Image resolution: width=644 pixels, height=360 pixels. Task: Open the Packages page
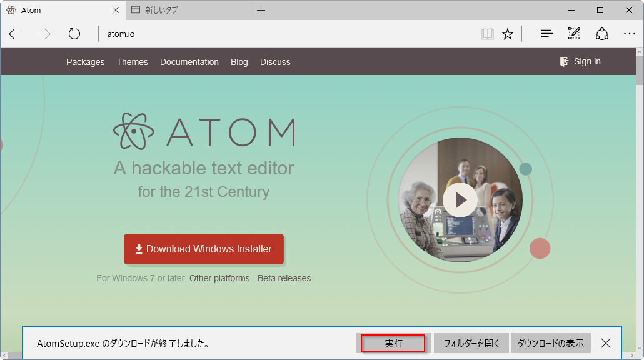click(86, 62)
